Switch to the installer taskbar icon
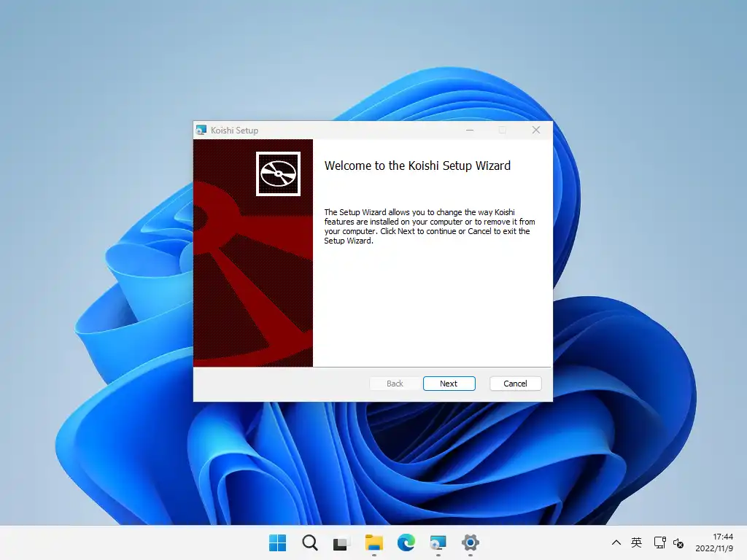Screen dimensions: 747x560 (x=438, y=542)
